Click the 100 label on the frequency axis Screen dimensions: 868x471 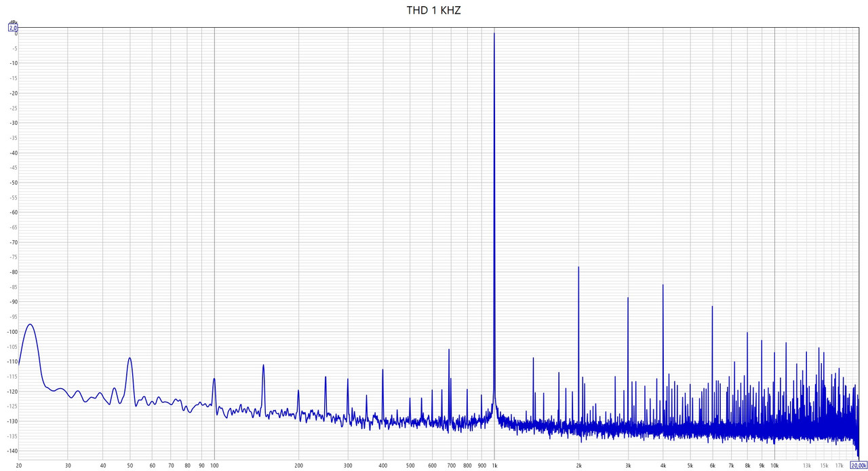(214, 466)
